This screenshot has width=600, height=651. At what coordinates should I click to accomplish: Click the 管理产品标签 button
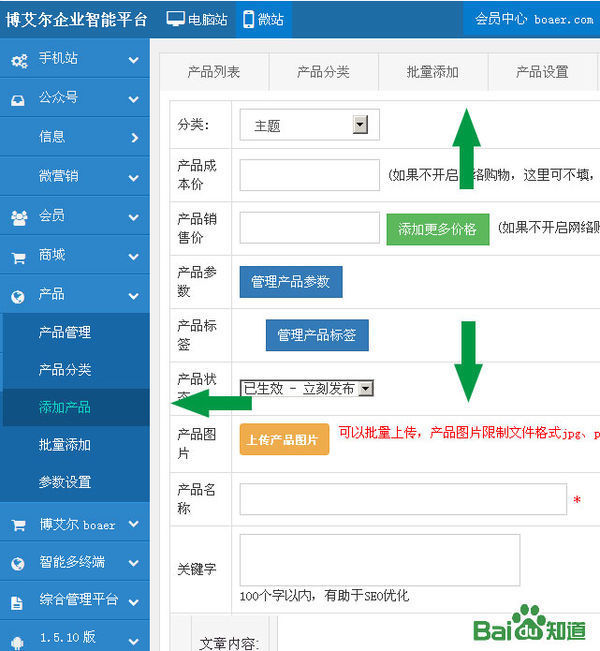point(317,335)
